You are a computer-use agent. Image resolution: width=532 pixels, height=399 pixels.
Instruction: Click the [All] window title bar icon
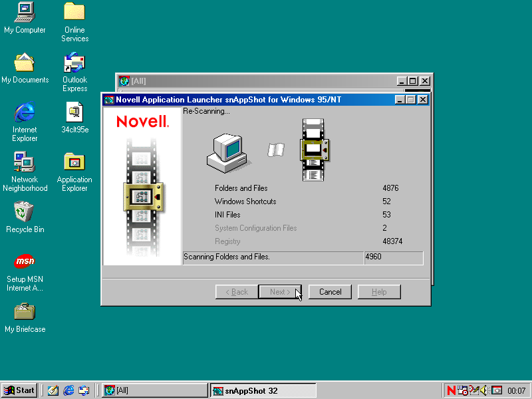tap(124, 81)
